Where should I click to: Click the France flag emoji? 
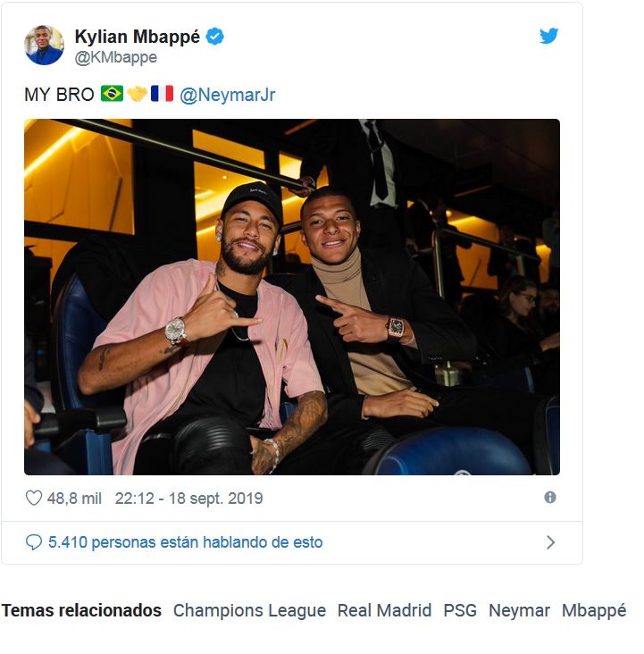[x=162, y=94]
